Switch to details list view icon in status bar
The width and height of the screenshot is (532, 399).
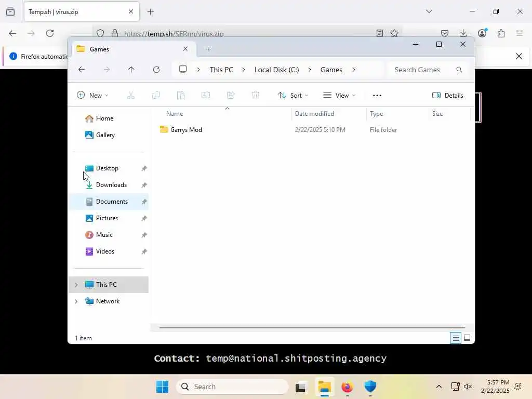[456, 338]
